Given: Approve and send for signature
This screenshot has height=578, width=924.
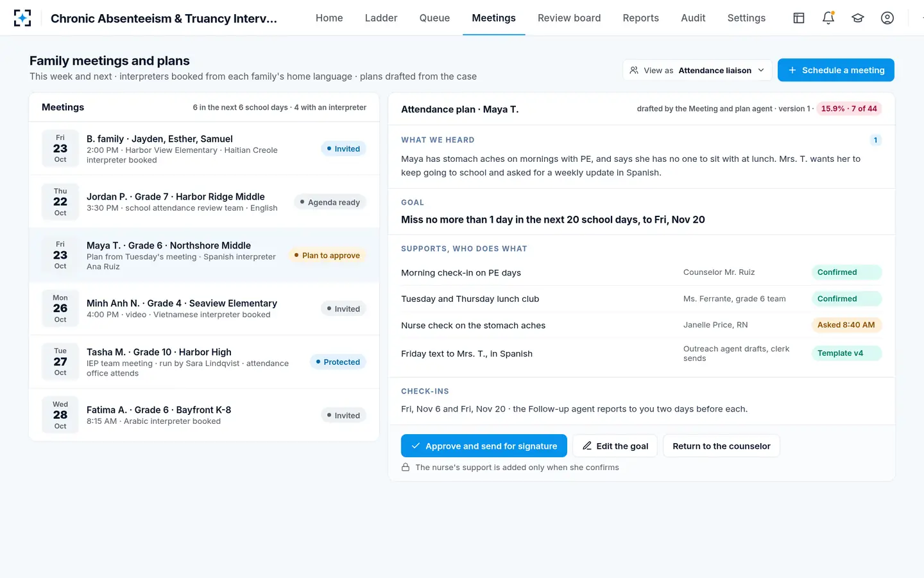Looking at the screenshot, I should [x=484, y=446].
